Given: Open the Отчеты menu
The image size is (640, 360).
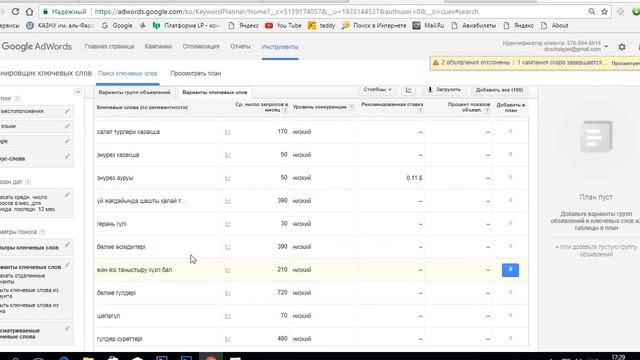Looking at the screenshot, I should point(240,47).
